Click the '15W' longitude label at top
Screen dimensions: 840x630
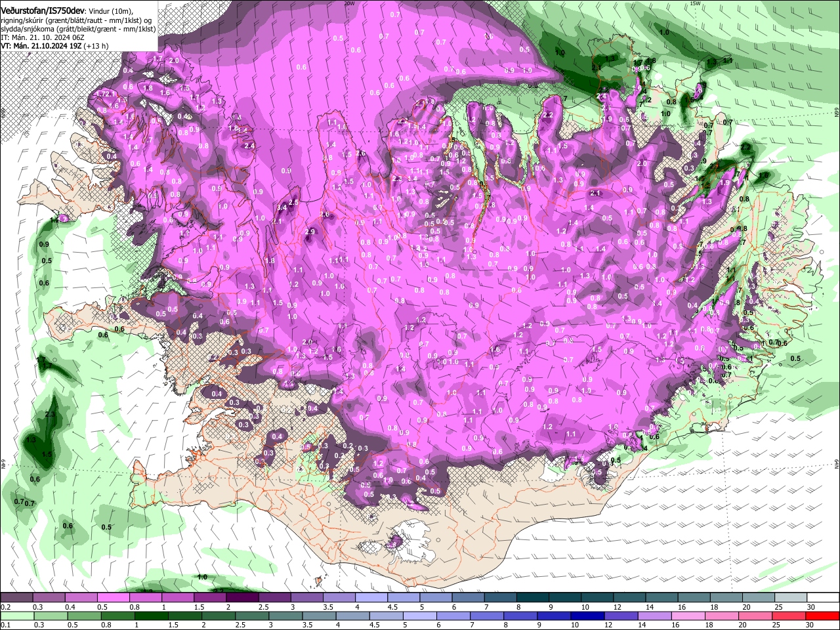(x=695, y=3)
